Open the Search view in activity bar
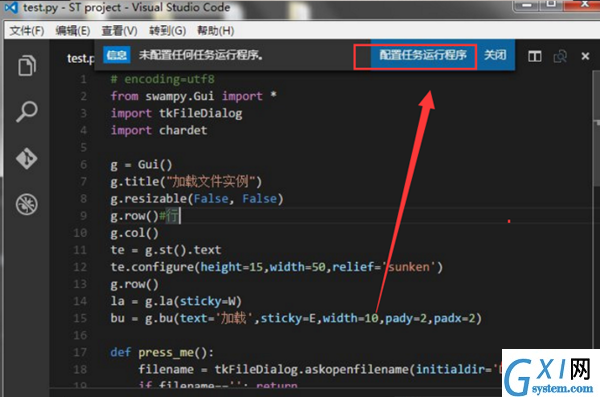The width and height of the screenshot is (600, 397). coord(27,111)
